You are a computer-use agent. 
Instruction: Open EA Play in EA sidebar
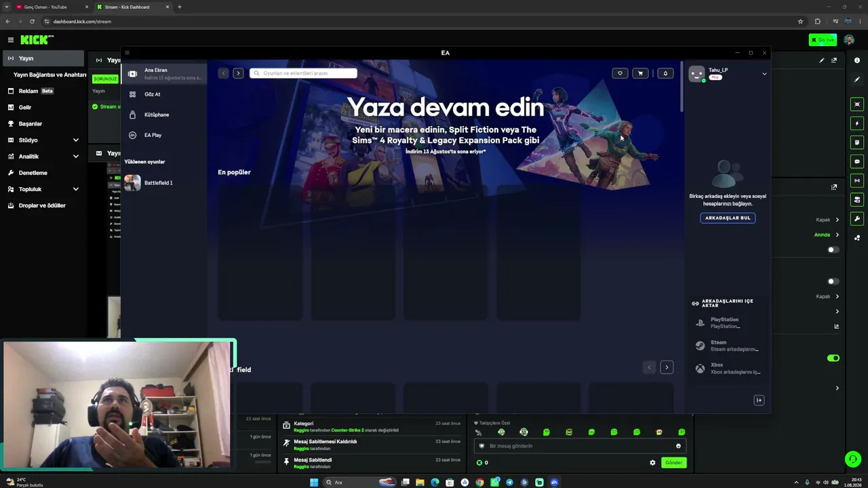point(165,135)
